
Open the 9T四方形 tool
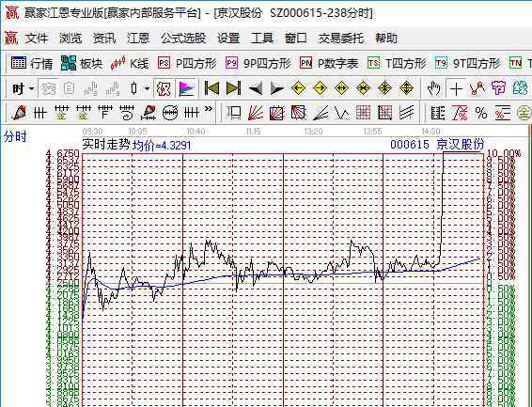point(467,63)
